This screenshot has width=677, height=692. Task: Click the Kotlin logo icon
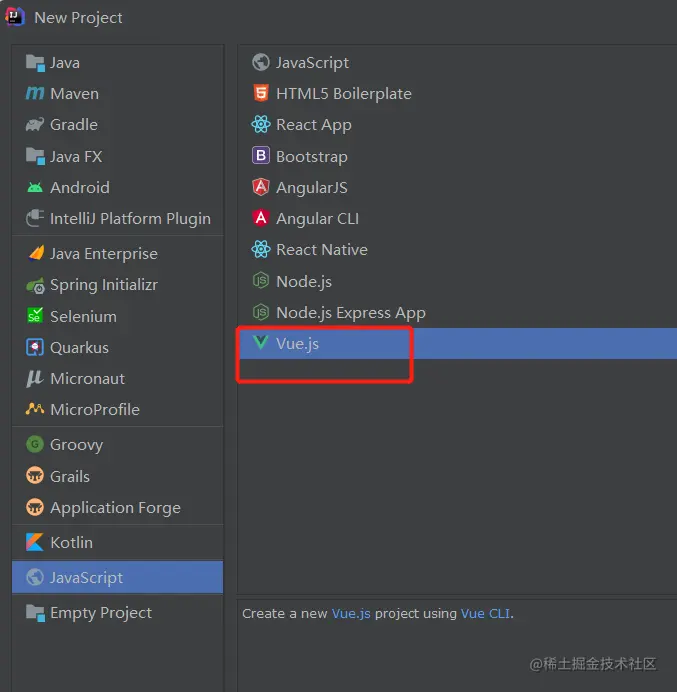pyautogui.click(x=35, y=542)
